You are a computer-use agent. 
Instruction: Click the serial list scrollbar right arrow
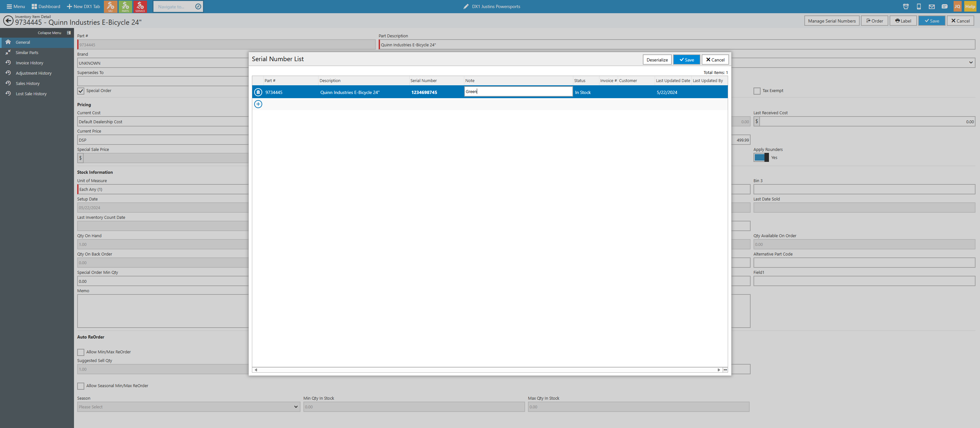click(719, 370)
